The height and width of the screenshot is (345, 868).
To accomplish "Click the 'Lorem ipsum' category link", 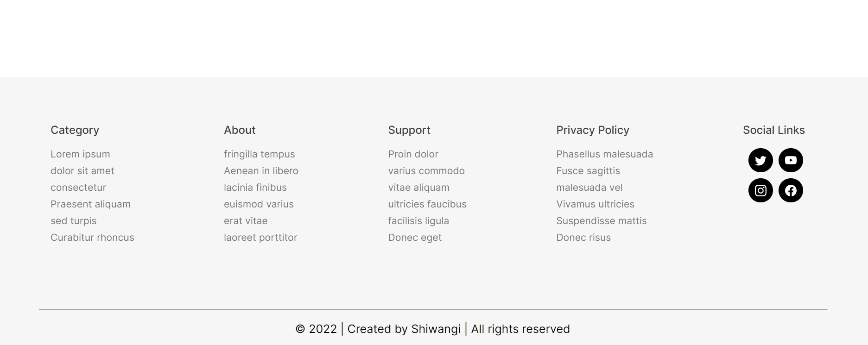I will (x=80, y=154).
